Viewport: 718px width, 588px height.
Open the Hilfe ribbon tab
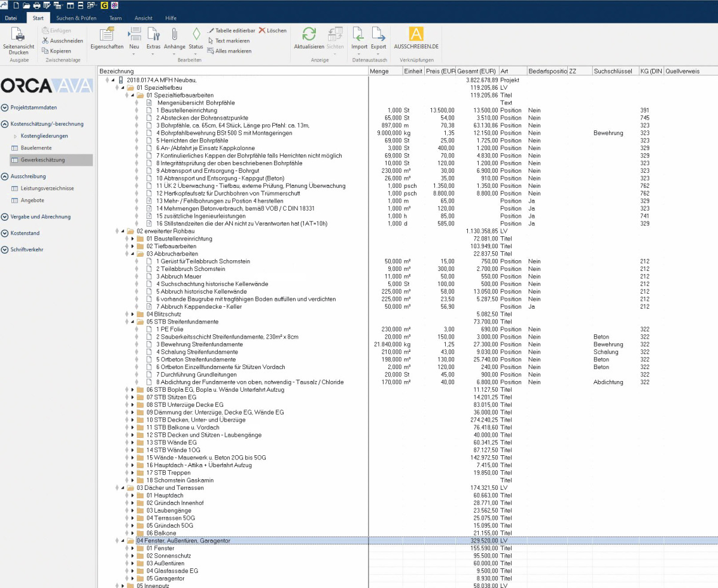(171, 18)
